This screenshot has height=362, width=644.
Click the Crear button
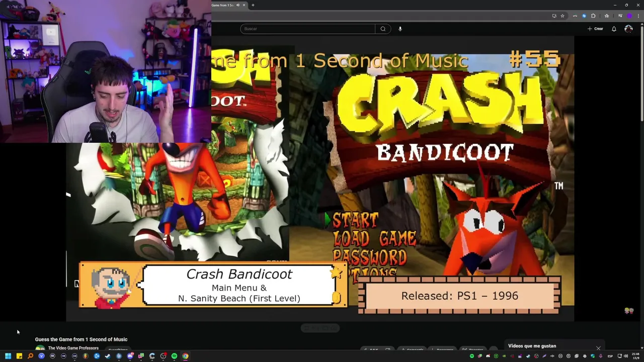click(595, 29)
